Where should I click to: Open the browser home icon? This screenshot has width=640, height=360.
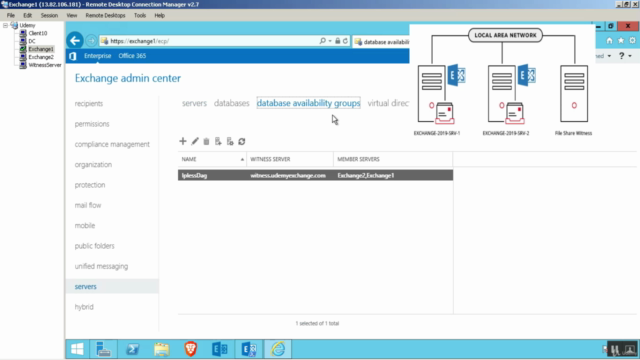click(x=609, y=40)
